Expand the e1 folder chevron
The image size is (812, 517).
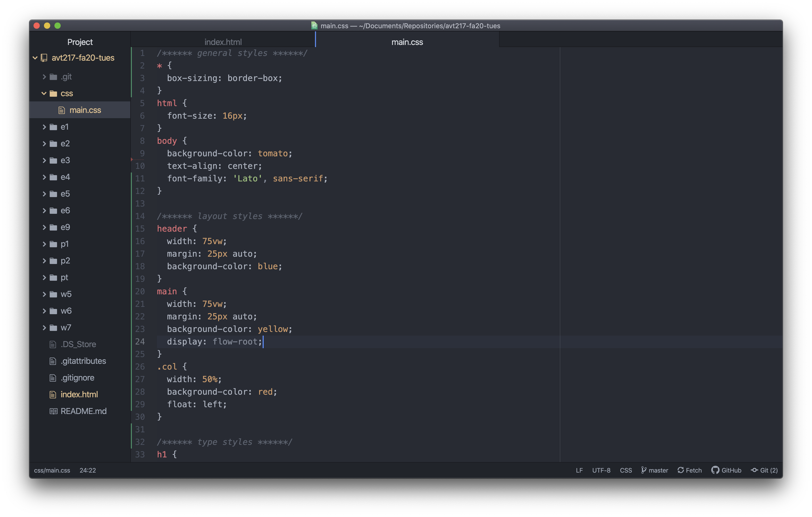tap(44, 127)
